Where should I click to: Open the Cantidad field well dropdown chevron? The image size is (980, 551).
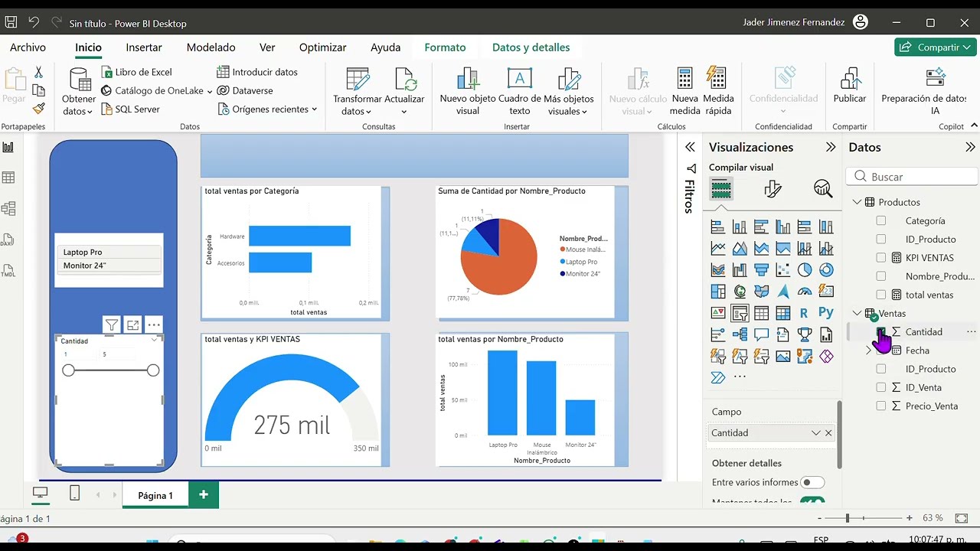pyautogui.click(x=816, y=433)
